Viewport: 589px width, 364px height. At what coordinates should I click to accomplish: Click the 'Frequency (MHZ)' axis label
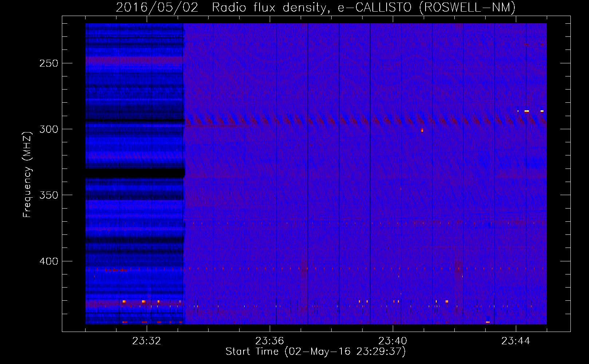[x=27, y=174]
